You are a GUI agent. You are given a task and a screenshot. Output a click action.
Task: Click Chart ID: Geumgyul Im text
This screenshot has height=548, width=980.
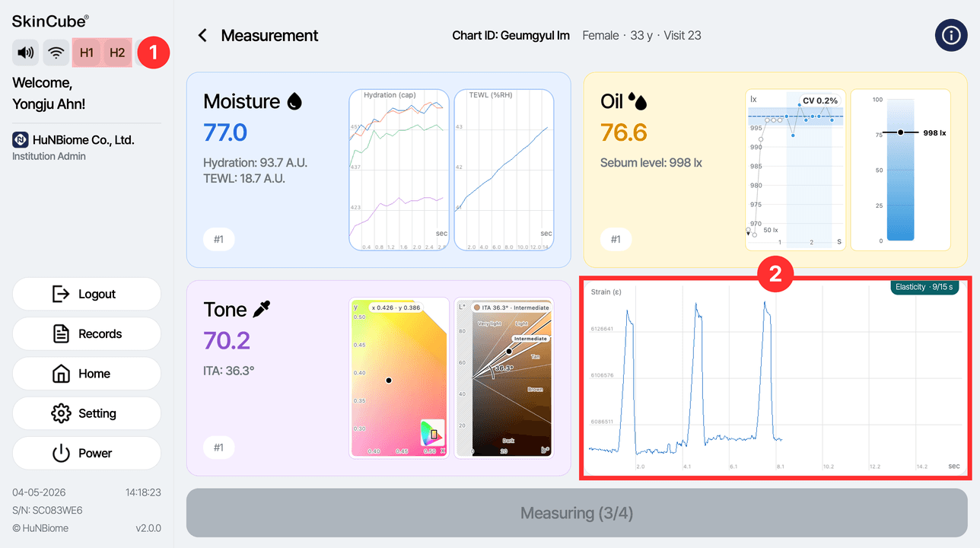point(512,36)
